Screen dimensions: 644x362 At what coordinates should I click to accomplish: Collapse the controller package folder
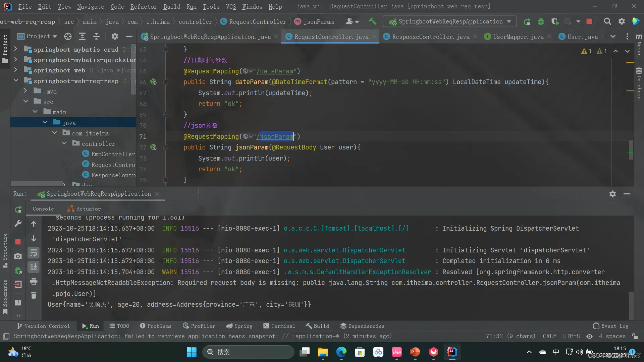[x=64, y=143]
